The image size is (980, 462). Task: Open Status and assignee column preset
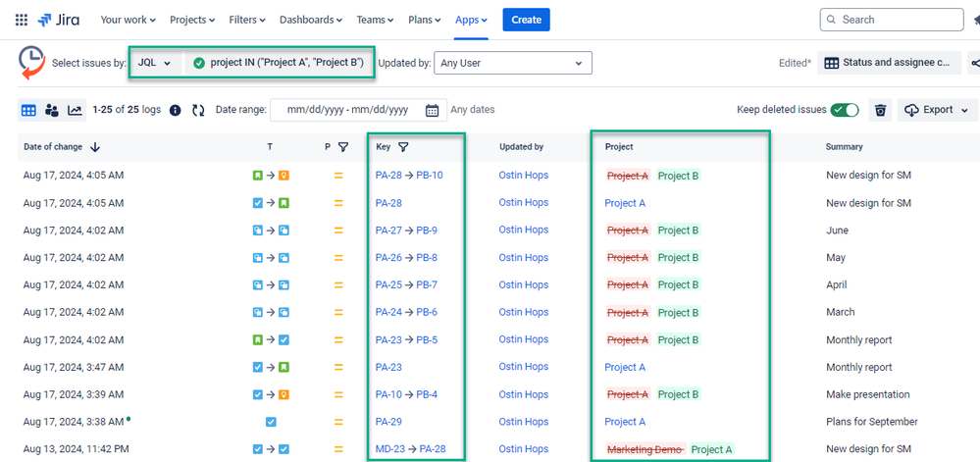[890, 63]
